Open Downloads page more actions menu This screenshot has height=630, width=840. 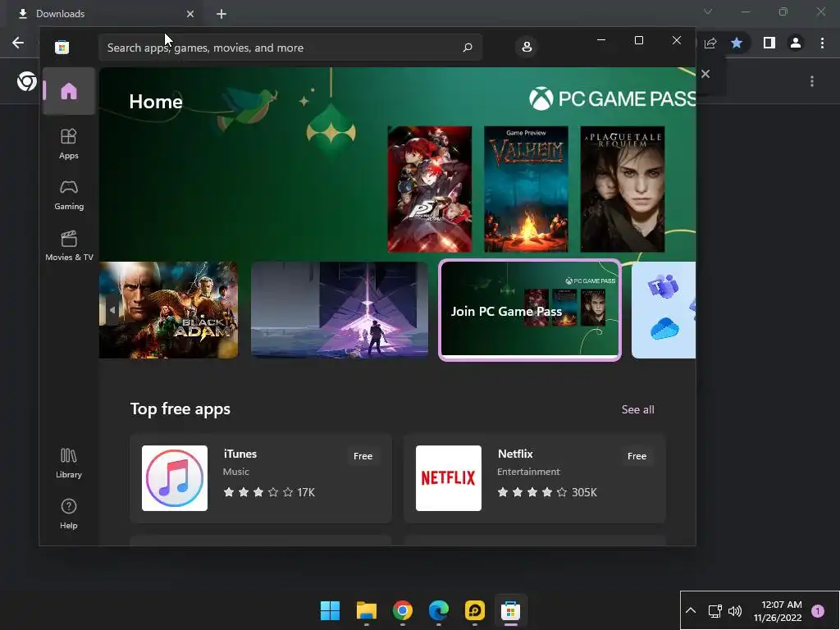[812, 81]
